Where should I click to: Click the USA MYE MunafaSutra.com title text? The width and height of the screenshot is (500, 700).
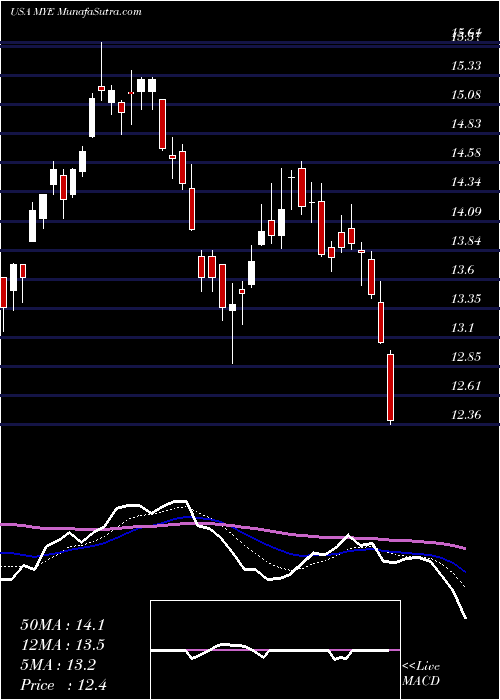(x=76, y=12)
